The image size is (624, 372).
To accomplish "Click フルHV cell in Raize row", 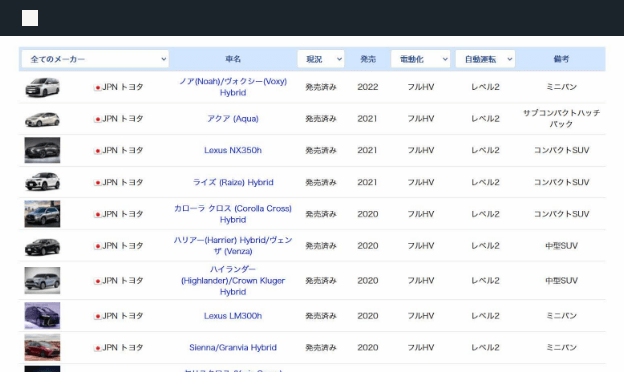I will tap(420, 182).
